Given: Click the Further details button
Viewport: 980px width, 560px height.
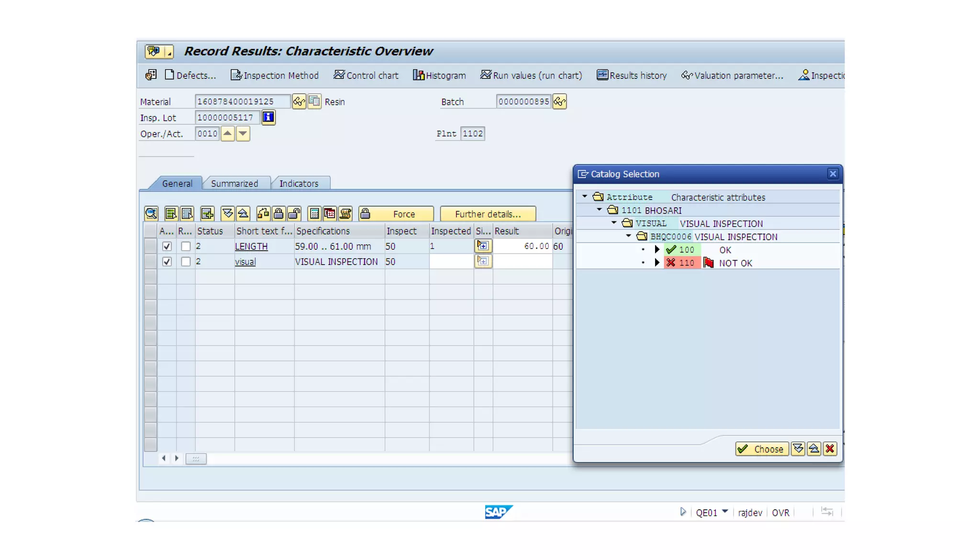Looking at the screenshot, I should [x=487, y=214].
